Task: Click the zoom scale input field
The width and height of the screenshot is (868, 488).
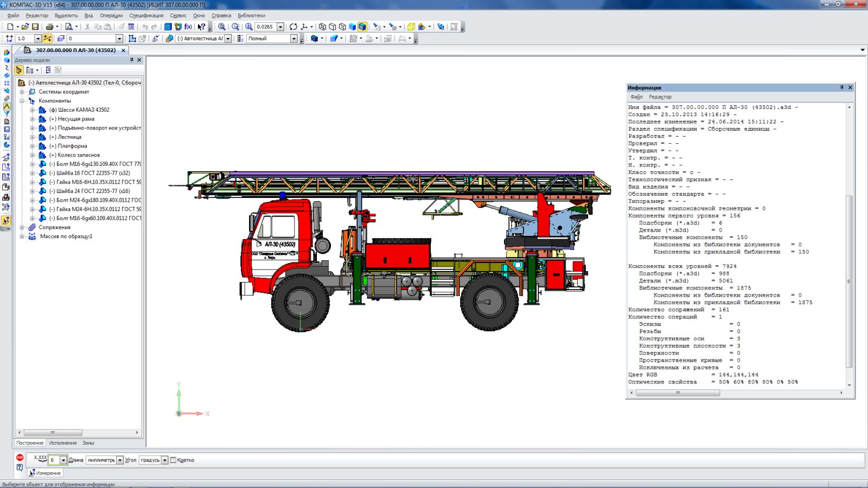Action: tap(265, 27)
